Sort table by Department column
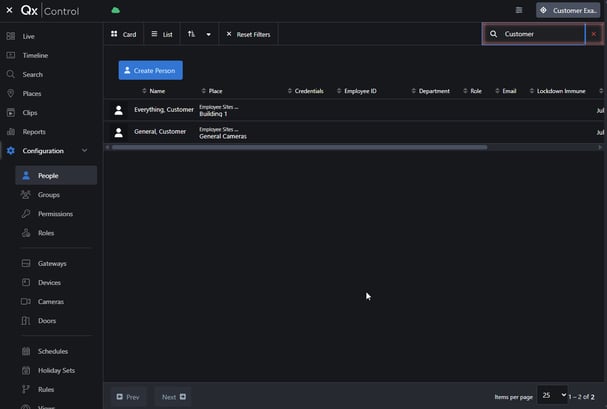 pos(430,91)
